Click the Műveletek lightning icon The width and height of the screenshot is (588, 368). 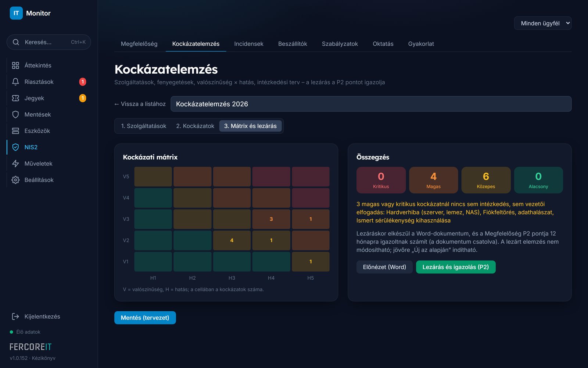click(15, 163)
